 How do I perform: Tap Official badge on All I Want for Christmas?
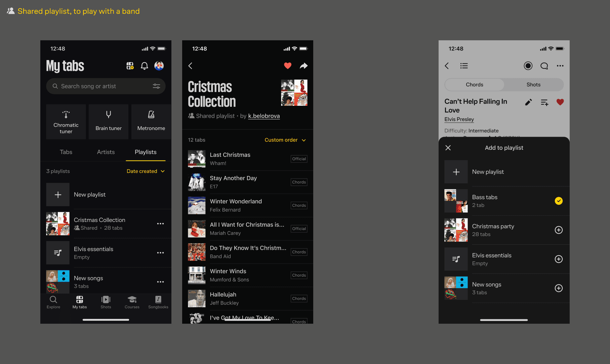pos(299,229)
